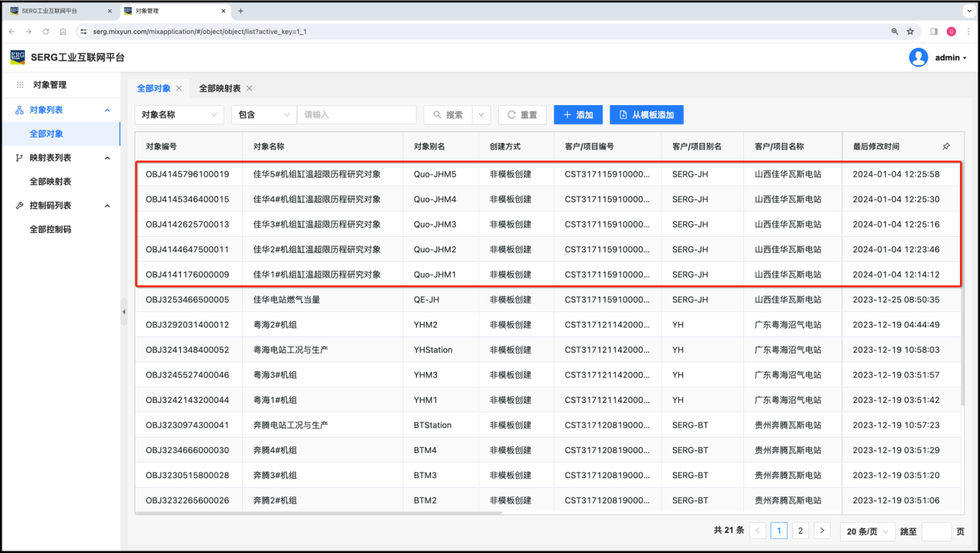Click the browser reload icon

(x=46, y=32)
